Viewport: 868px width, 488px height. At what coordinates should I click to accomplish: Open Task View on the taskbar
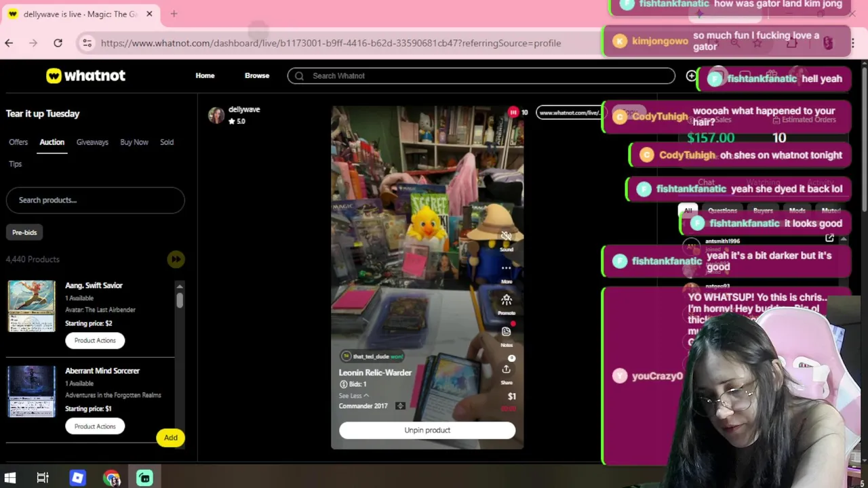click(43, 478)
